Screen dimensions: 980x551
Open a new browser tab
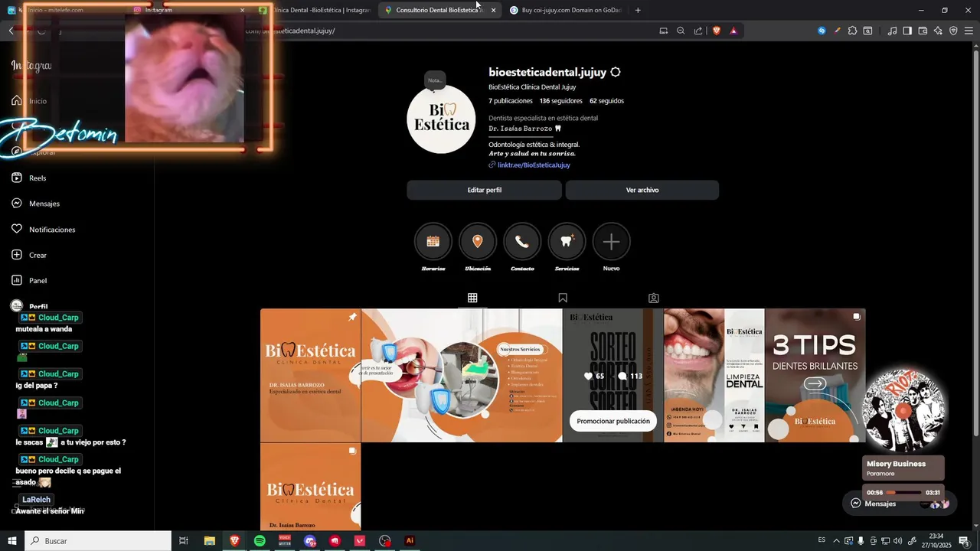638,10
